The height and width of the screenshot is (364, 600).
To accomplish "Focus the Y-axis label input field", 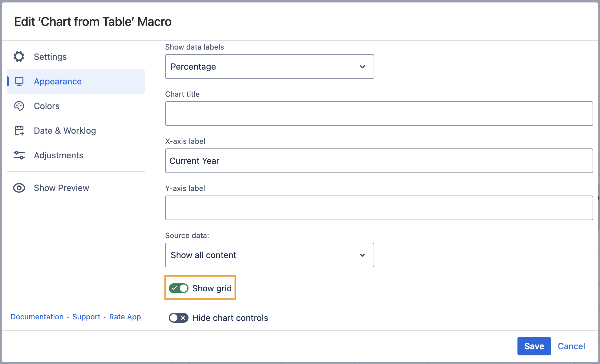I will click(379, 208).
